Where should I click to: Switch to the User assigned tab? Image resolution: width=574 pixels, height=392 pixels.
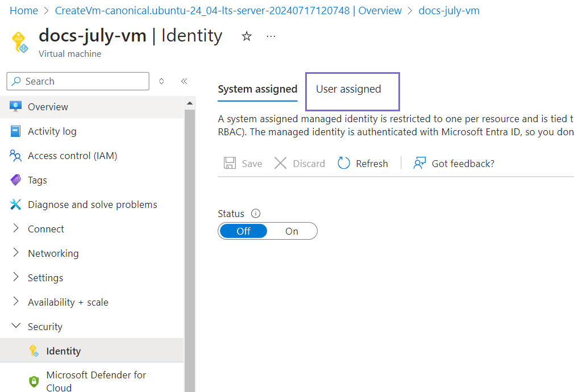coord(348,89)
